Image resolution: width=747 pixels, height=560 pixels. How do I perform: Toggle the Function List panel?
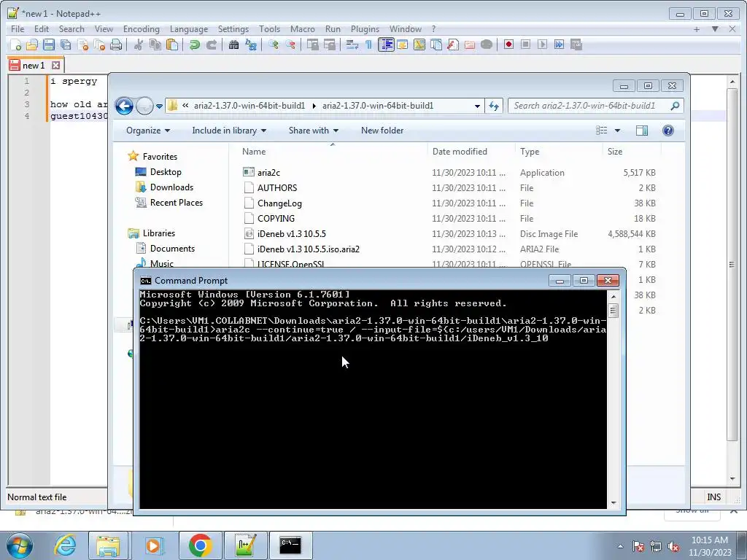click(453, 44)
